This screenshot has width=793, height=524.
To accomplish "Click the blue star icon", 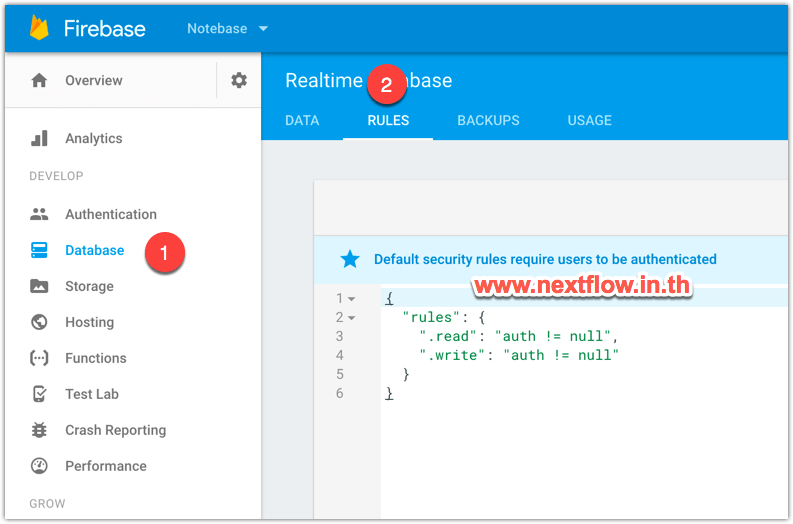I will [349, 259].
